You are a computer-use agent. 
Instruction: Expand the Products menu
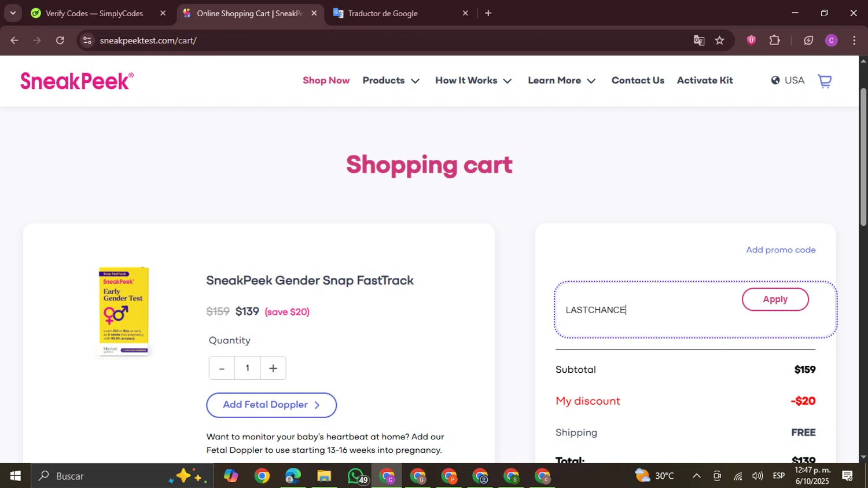coord(391,80)
